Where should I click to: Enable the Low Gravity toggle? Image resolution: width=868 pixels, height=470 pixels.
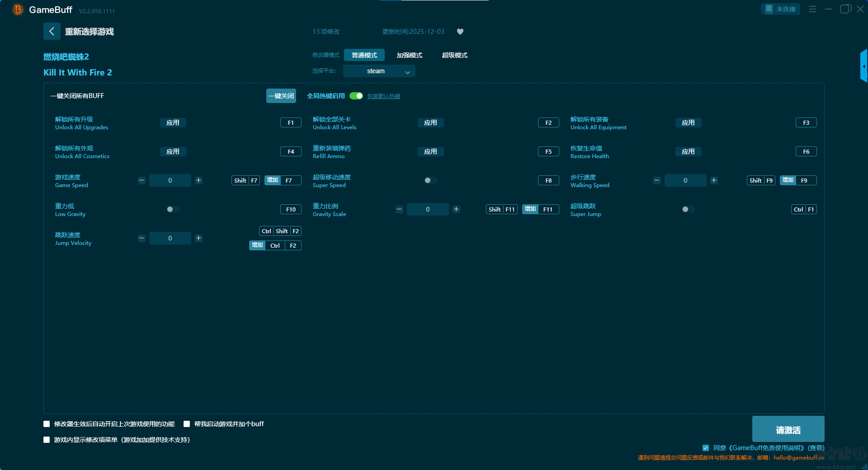(x=173, y=209)
